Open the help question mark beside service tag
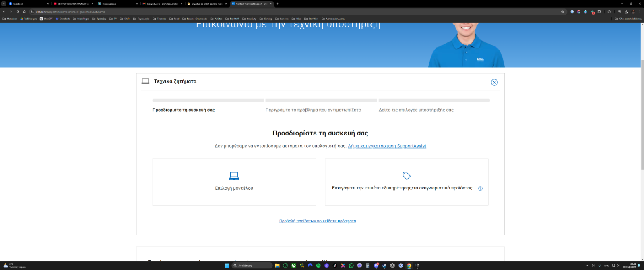Screen dimensions: 644x270 pos(480,188)
